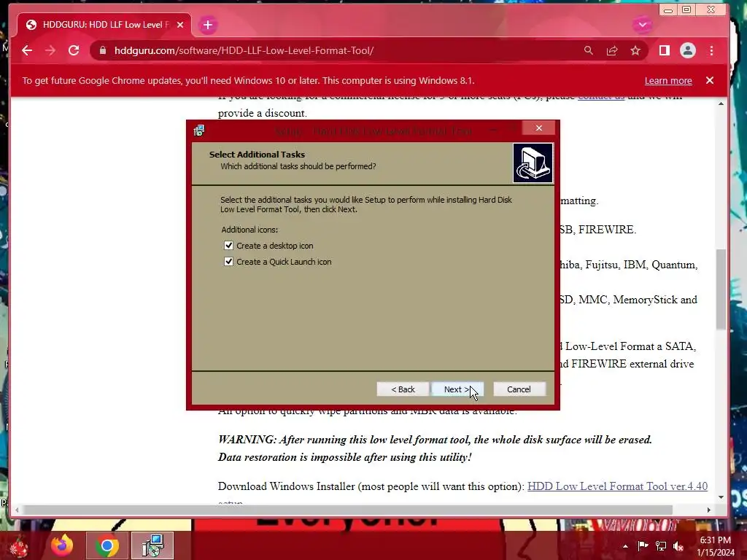Open Firefox from the taskbar
Image resolution: width=747 pixels, height=560 pixels.
[x=63, y=545]
